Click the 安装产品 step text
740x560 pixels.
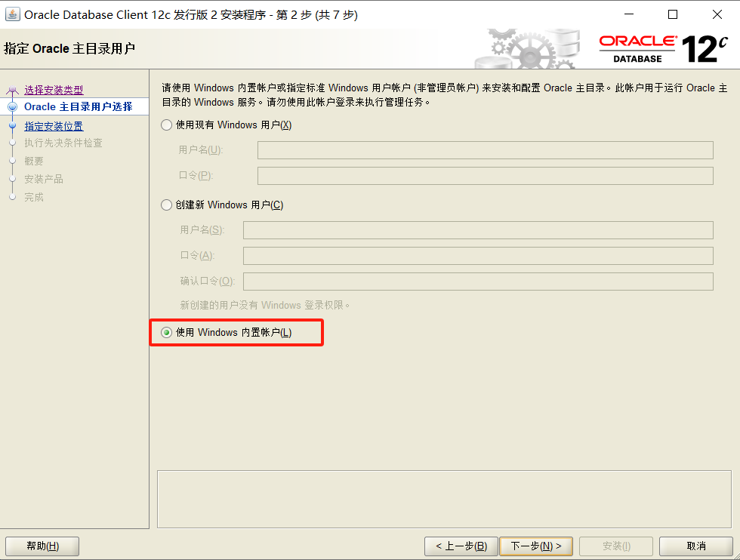44,180
